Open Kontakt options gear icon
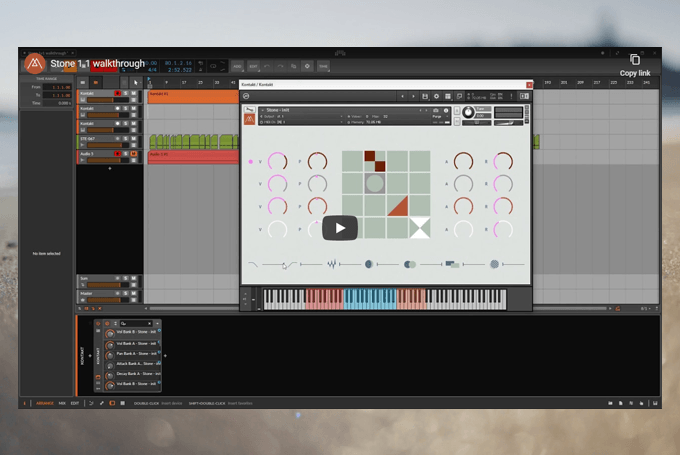The image size is (680, 455). [x=436, y=96]
